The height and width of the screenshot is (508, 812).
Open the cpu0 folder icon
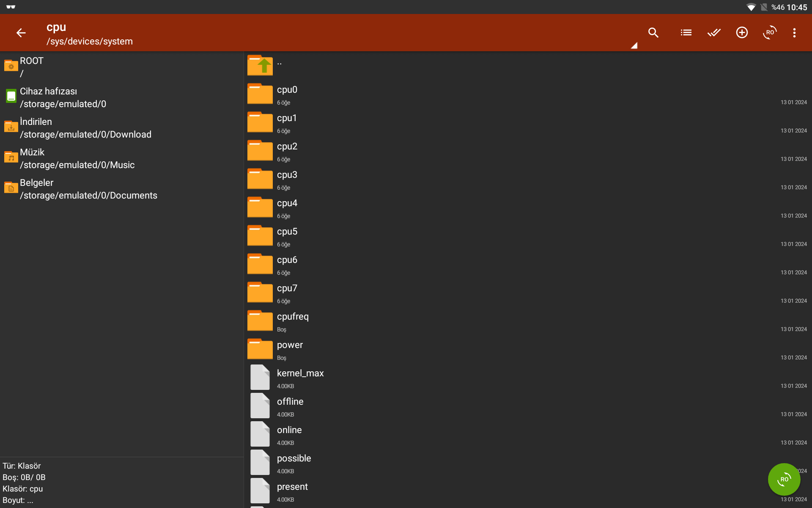[x=260, y=94]
